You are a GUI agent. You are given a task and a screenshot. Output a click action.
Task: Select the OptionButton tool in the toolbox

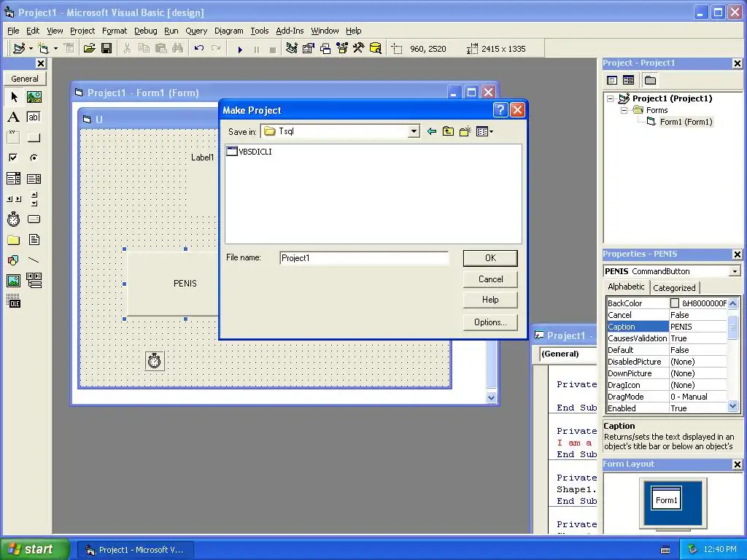click(x=34, y=157)
